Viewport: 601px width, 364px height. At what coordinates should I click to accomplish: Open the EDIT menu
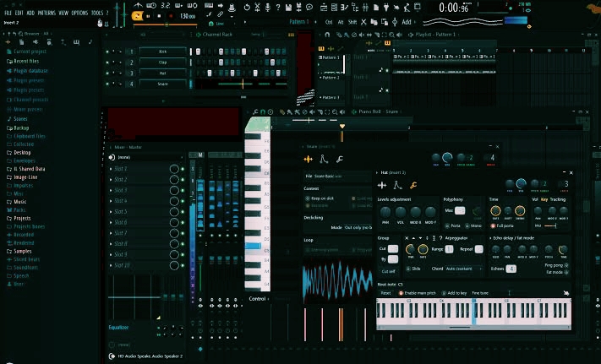click(19, 13)
